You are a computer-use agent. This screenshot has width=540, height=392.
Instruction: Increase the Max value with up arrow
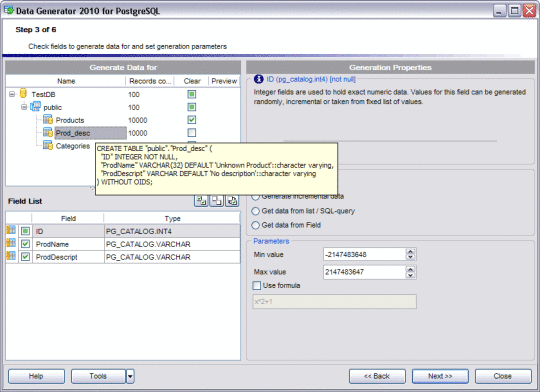[x=410, y=269]
